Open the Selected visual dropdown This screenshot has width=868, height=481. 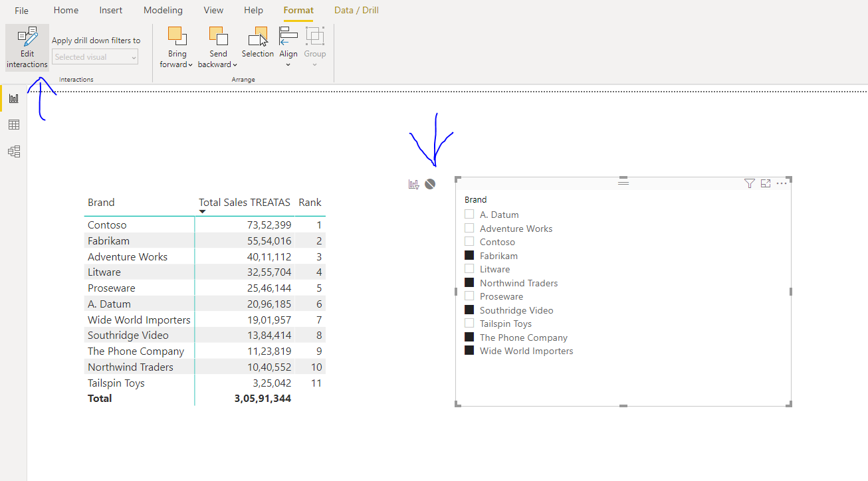point(95,57)
